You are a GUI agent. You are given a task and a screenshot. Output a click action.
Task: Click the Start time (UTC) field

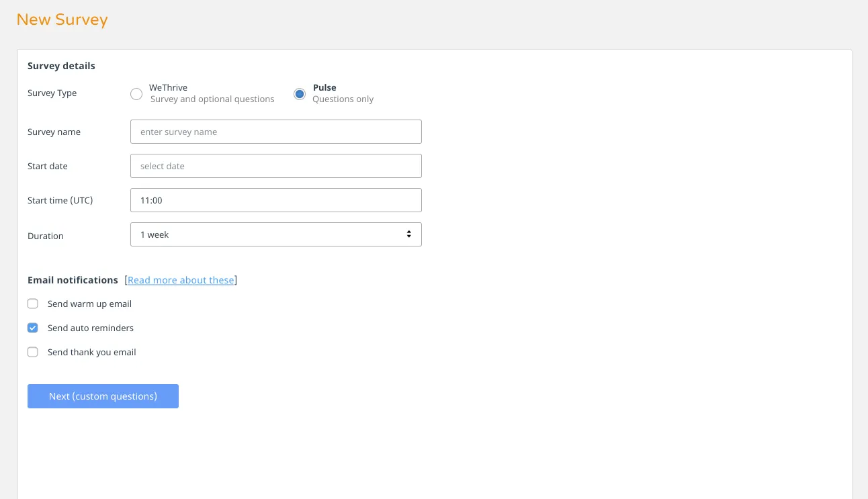276,200
